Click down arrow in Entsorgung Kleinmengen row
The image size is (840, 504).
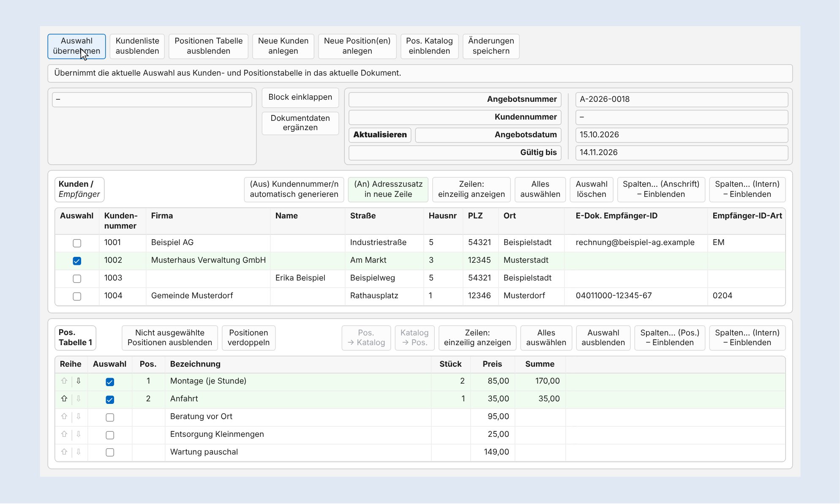[79, 434]
